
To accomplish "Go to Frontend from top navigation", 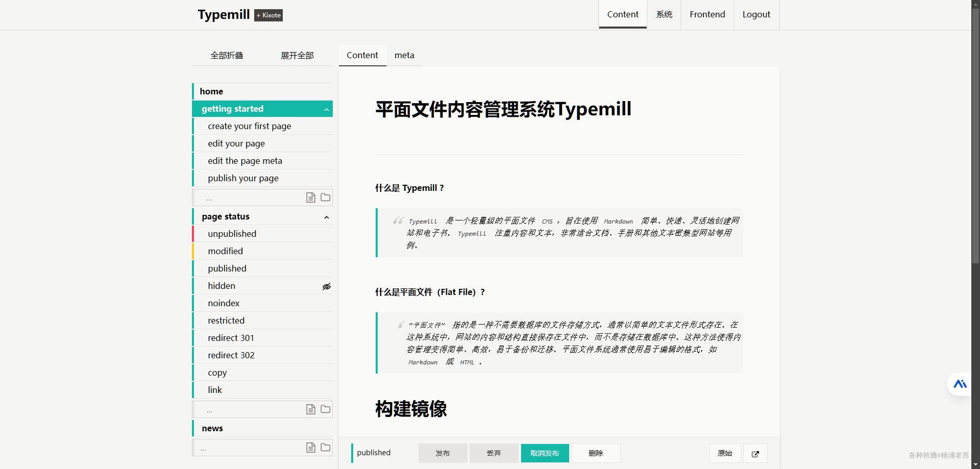I will (707, 14).
